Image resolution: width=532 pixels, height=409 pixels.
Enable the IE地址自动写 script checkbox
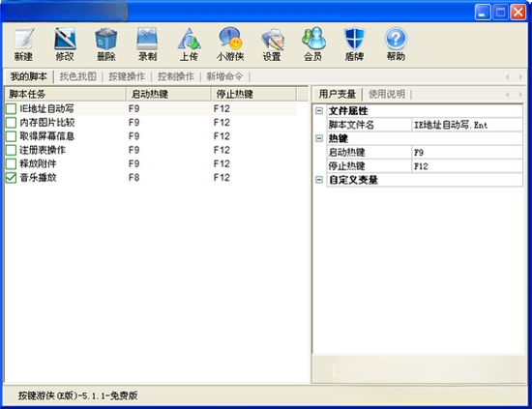12,109
